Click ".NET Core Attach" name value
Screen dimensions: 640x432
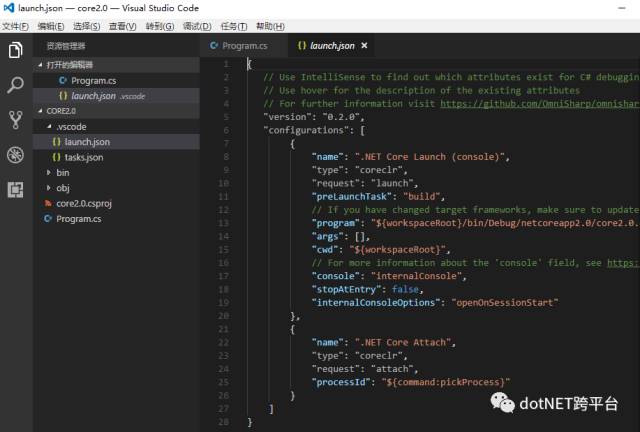click(x=403, y=343)
